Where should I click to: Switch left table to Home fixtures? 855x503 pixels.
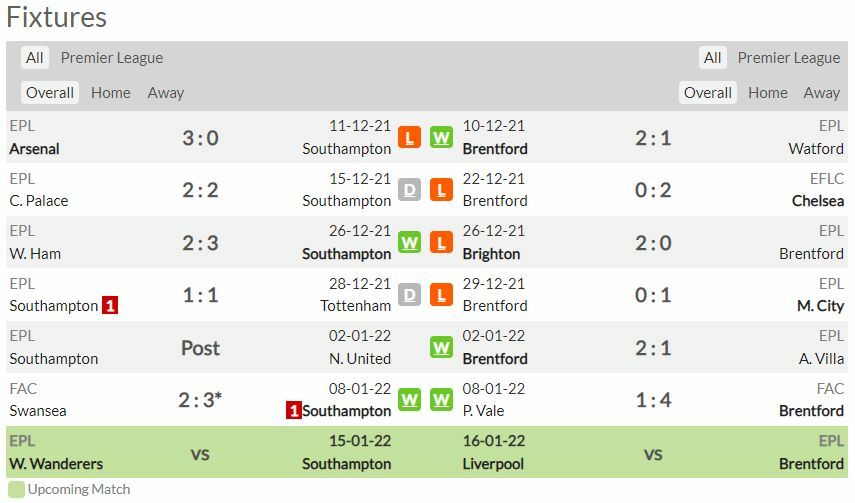(x=110, y=93)
